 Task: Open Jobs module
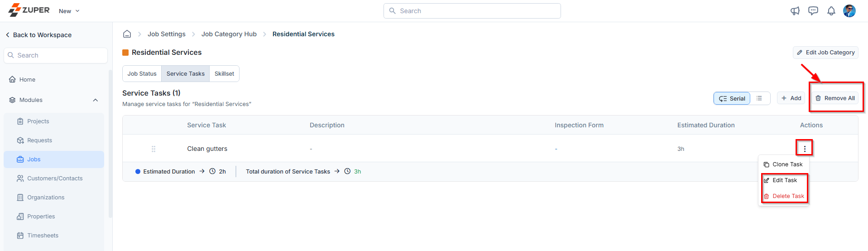(54, 159)
